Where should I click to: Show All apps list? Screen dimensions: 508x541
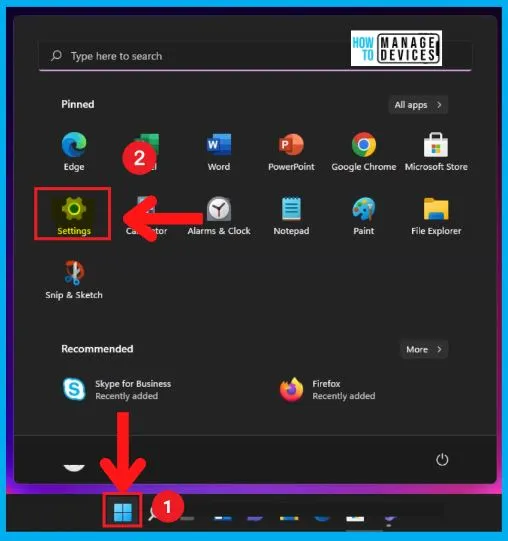coord(418,105)
